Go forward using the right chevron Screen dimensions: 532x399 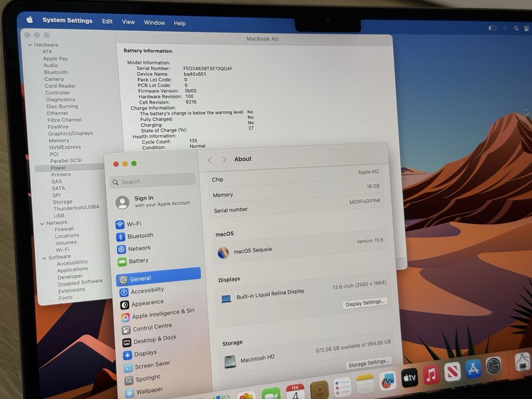[x=224, y=160]
